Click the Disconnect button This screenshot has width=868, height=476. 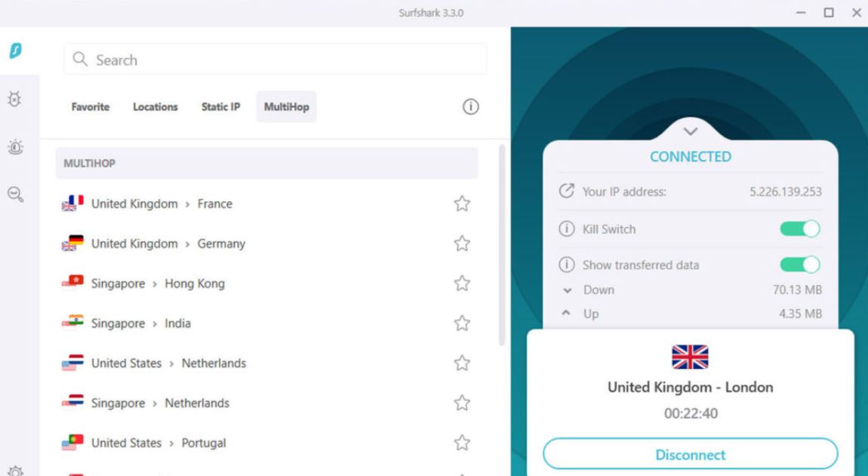pos(691,454)
